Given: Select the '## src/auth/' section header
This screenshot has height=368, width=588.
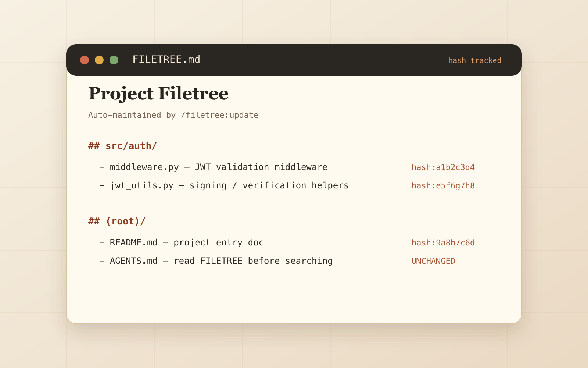Looking at the screenshot, I should point(122,146).
